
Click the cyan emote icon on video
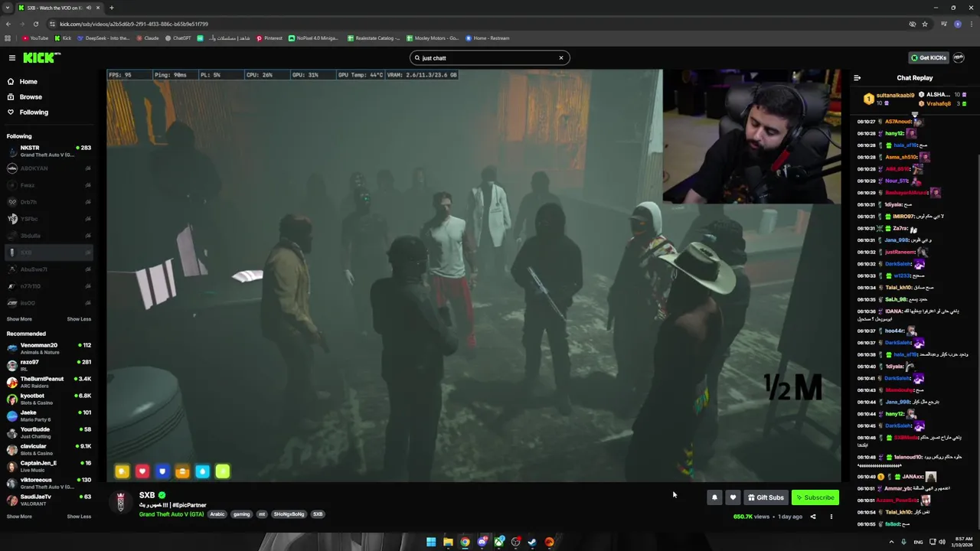[x=202, y=471]
